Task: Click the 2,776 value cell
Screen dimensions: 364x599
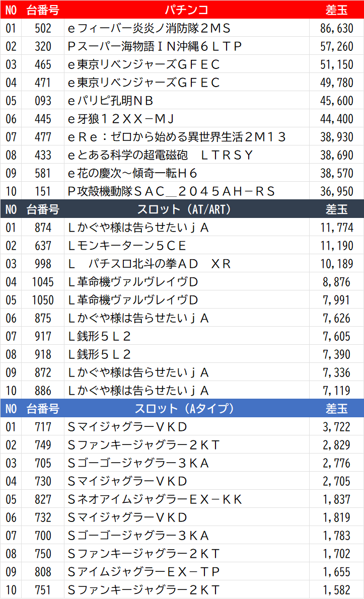Action: click(x=336, y=463)
